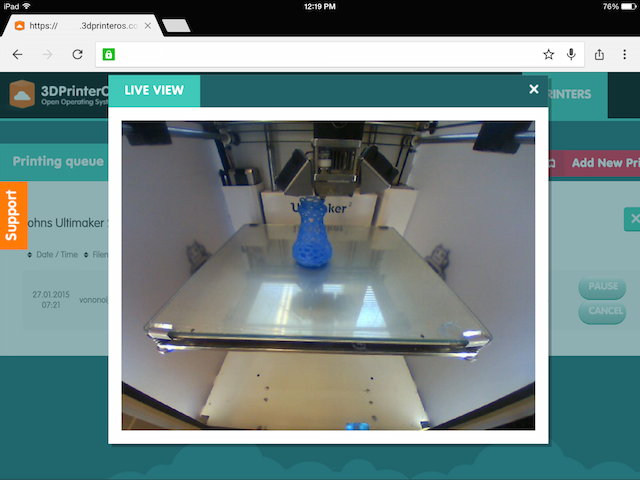Viewport: 640px width, 480px height.
Task: Click the LIVE VIEW tab header
Action: coord(154,90)
